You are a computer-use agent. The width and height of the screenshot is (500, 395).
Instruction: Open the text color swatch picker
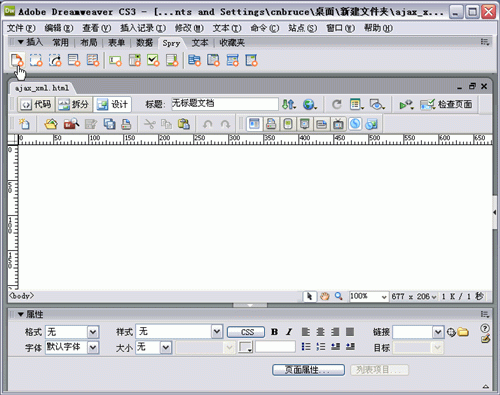tap(245, 347)
